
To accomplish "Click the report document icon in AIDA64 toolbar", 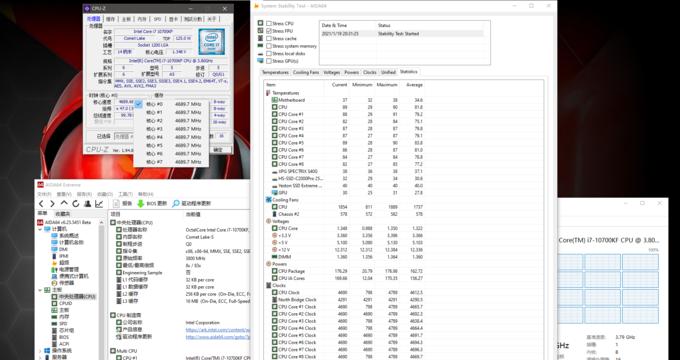I will [116, 203].
